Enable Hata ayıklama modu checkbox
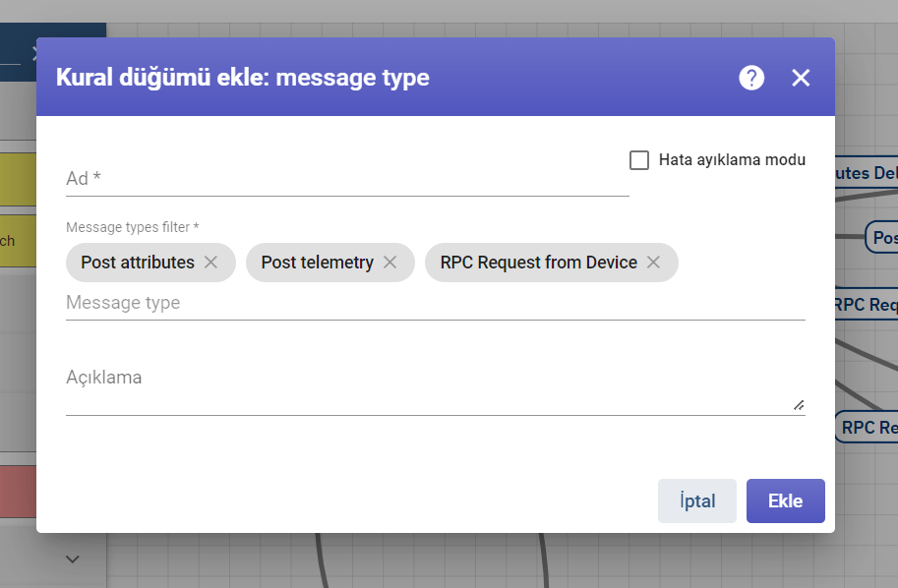 [x=639, y=160]
